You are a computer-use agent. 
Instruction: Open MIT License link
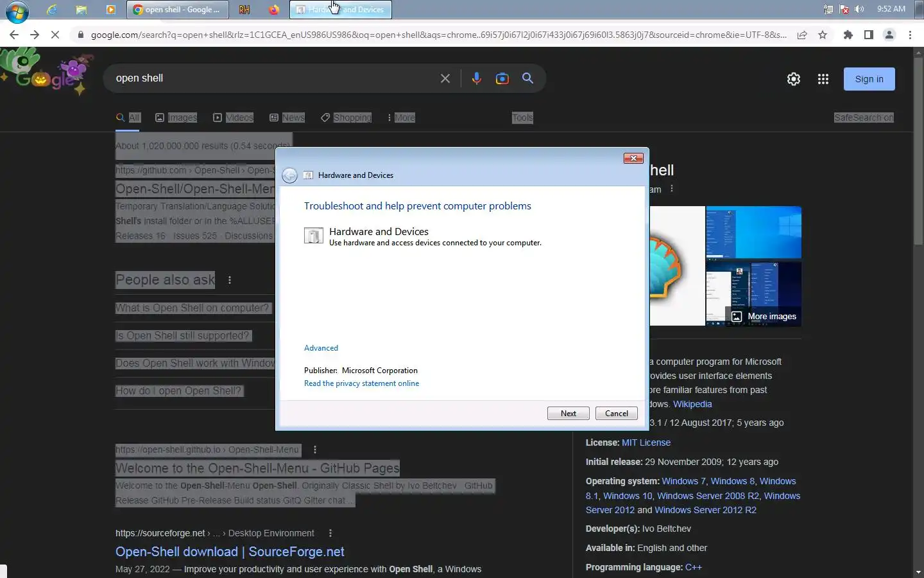[646, 442]
